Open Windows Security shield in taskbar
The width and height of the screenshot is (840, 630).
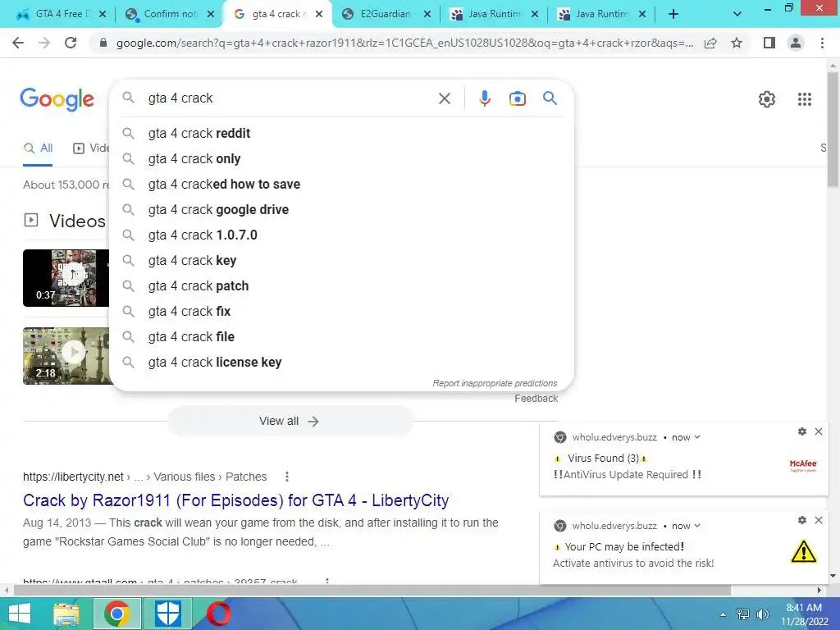tap(167, 614)
